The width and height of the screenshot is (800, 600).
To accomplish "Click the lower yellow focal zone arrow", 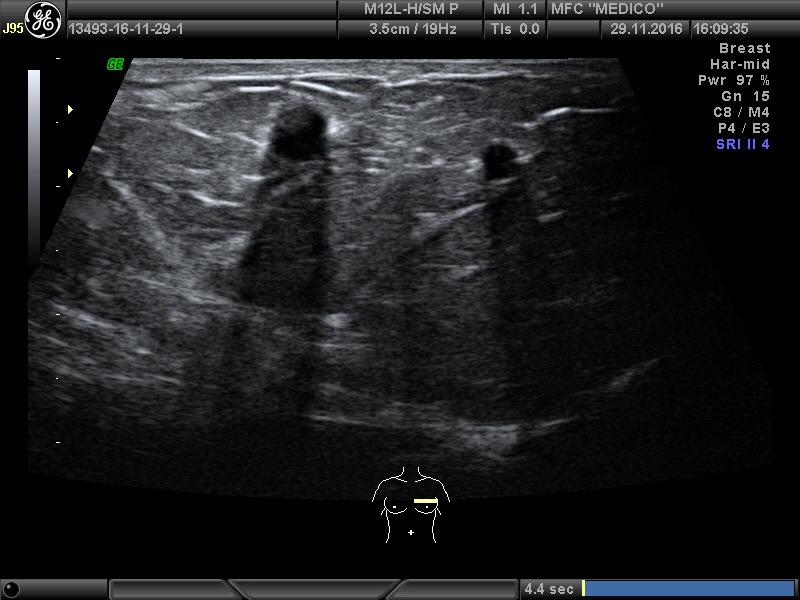I will click(70, 173).
